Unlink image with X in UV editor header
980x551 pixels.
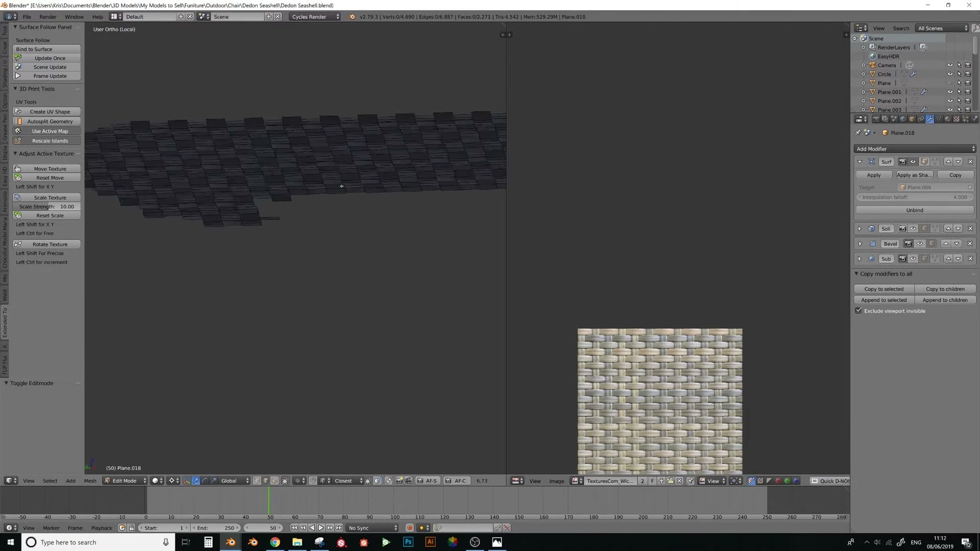pyautogui.click(x=679, y=481)
